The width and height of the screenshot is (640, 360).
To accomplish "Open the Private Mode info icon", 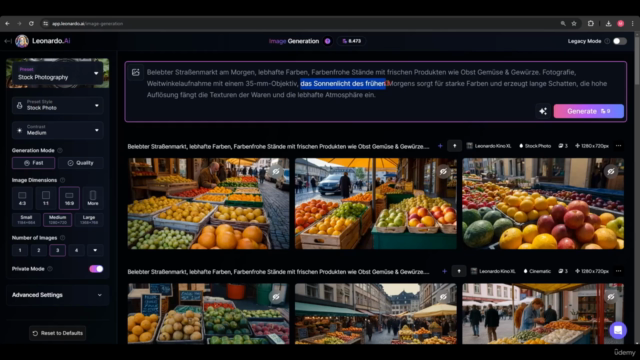I will pyautogui.click(x=50, y=269).
